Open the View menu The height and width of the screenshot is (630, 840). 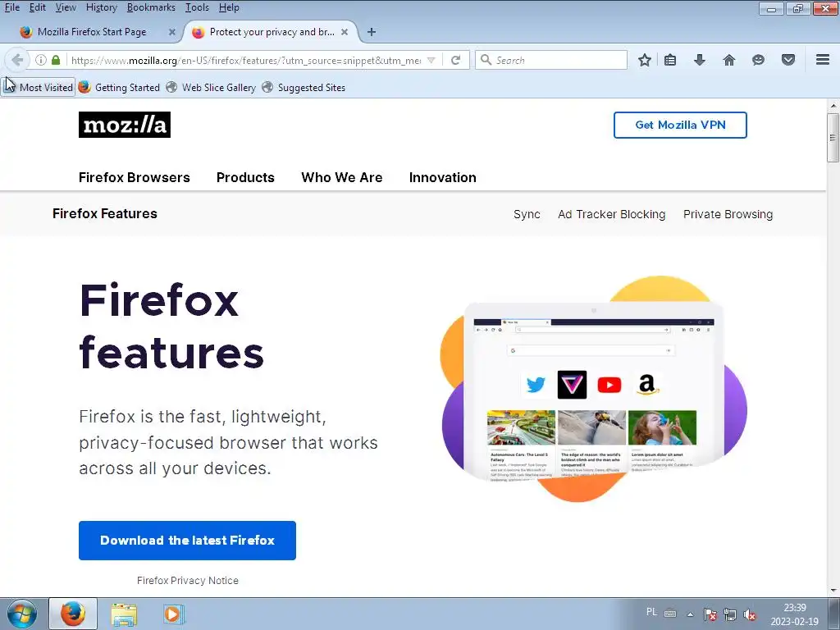point(66,7)
